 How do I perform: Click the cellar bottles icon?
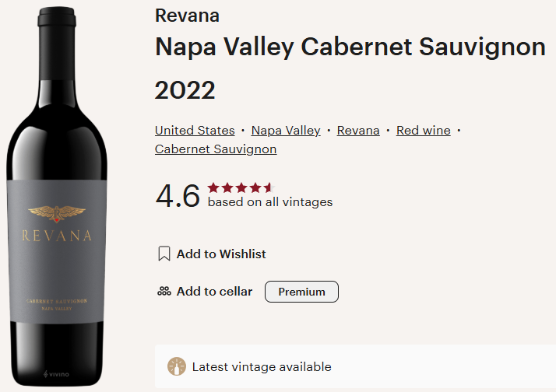coord(164,292)
